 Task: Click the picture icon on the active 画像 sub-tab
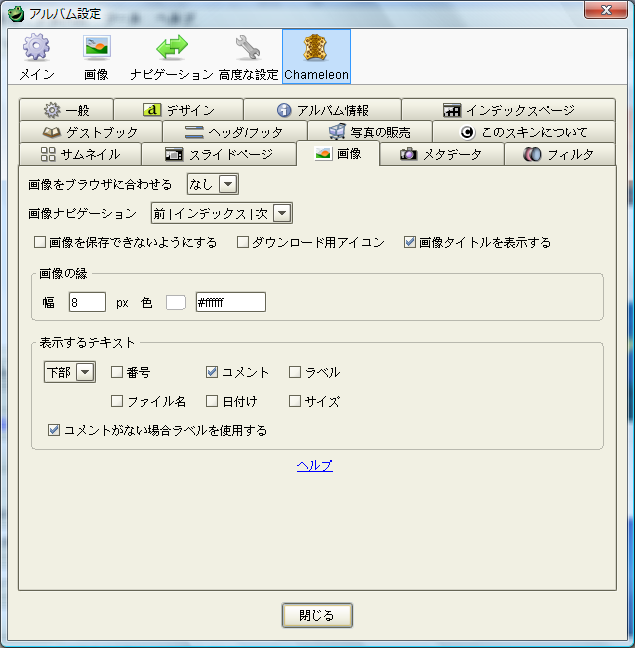[323, 154]
